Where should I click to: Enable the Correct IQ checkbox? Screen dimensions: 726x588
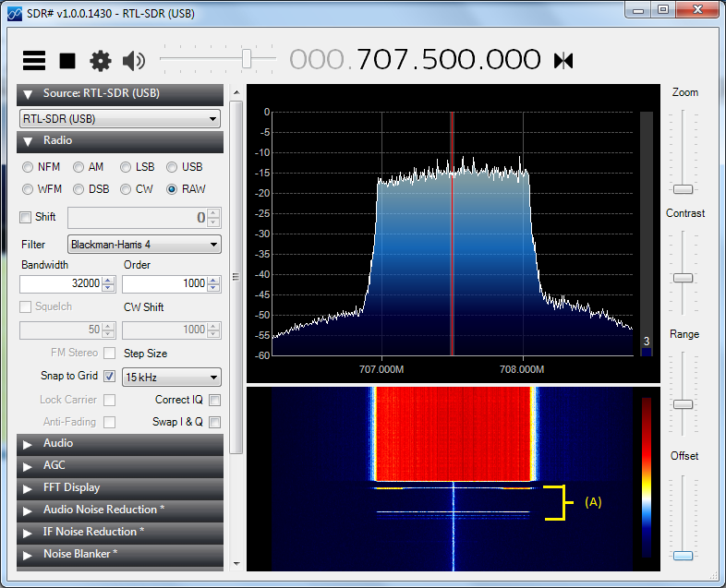(215, 400)
